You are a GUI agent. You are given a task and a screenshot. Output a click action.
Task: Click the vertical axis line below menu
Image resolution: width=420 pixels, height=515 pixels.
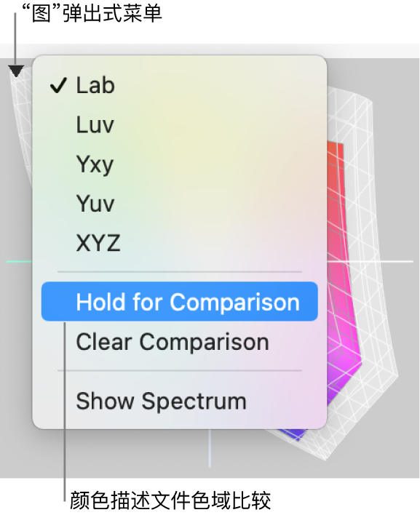tap(210, 448)
